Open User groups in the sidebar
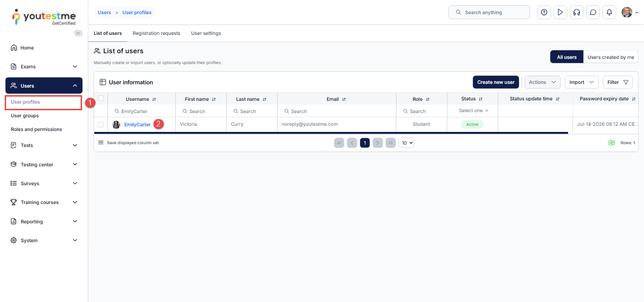Screen dimensions: 644x302 click(x=25, y=116)
